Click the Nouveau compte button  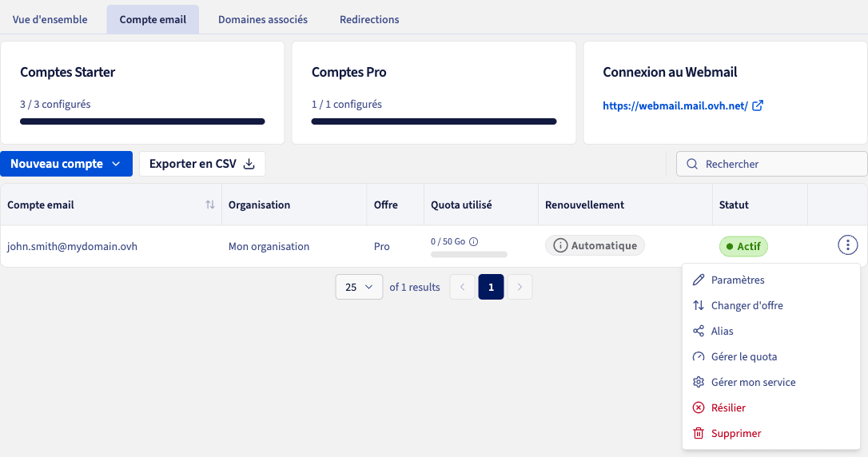(66, 164)
